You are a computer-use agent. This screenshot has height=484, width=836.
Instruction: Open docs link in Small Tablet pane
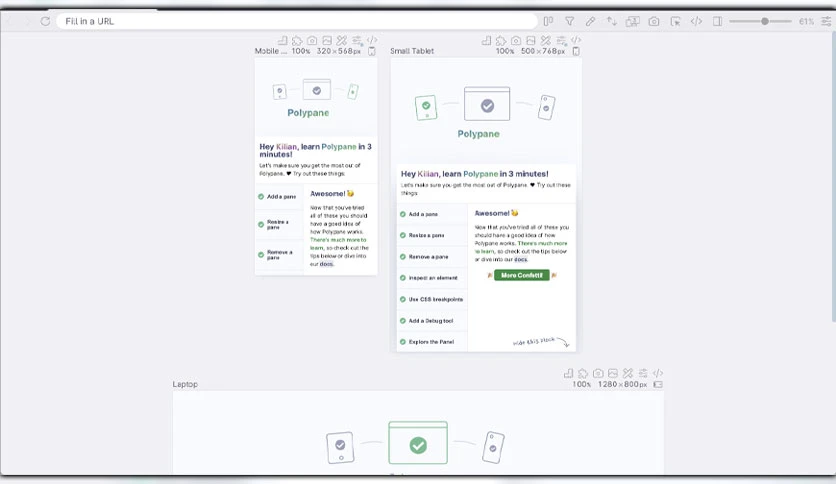tap(521, 260)
